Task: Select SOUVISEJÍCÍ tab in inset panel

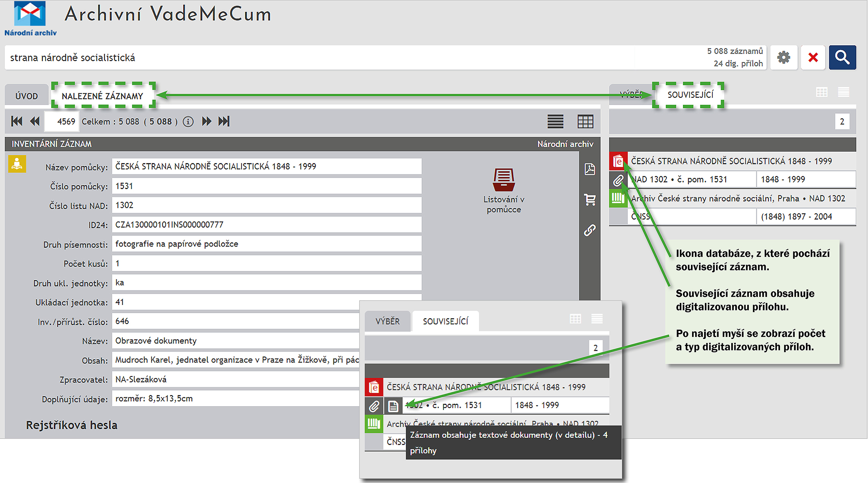Action: pos(445,321)
